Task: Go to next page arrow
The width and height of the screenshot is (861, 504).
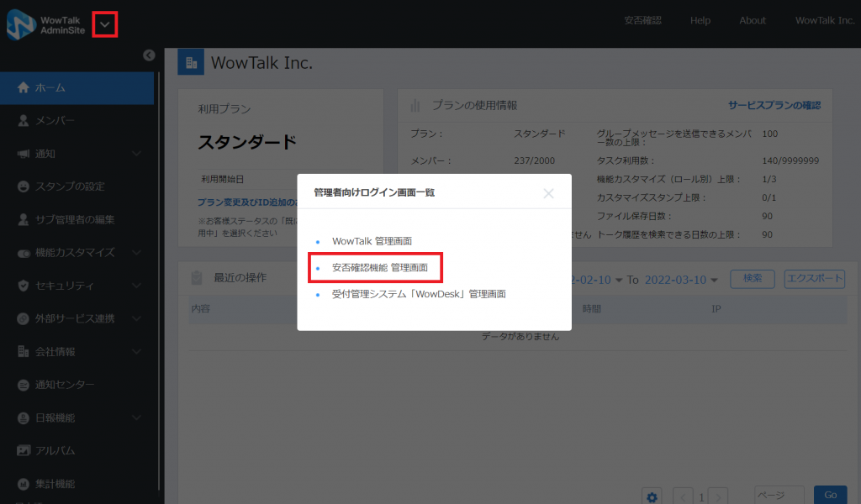Action: coord(718,497)
